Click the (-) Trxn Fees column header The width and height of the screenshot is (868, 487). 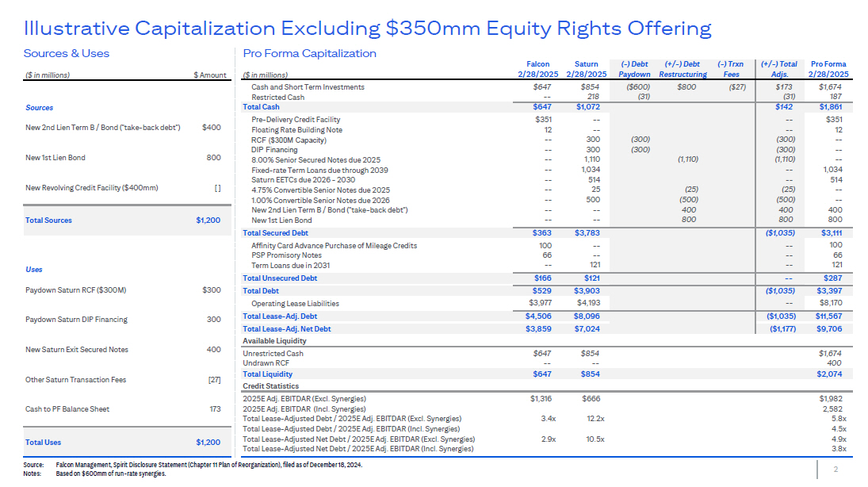click(730, 68)
